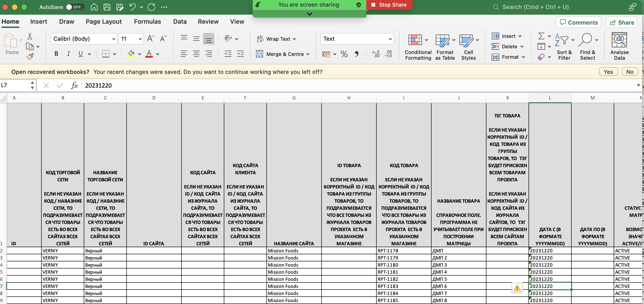644x304 pixels.
Task: Click the Save floppy disk icon
Action: point(107,7)
